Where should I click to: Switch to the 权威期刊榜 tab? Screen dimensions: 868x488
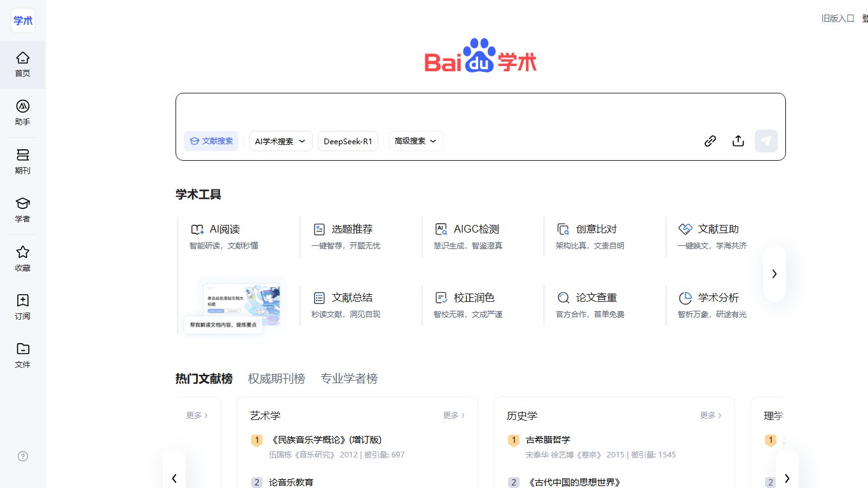[277, 379]
